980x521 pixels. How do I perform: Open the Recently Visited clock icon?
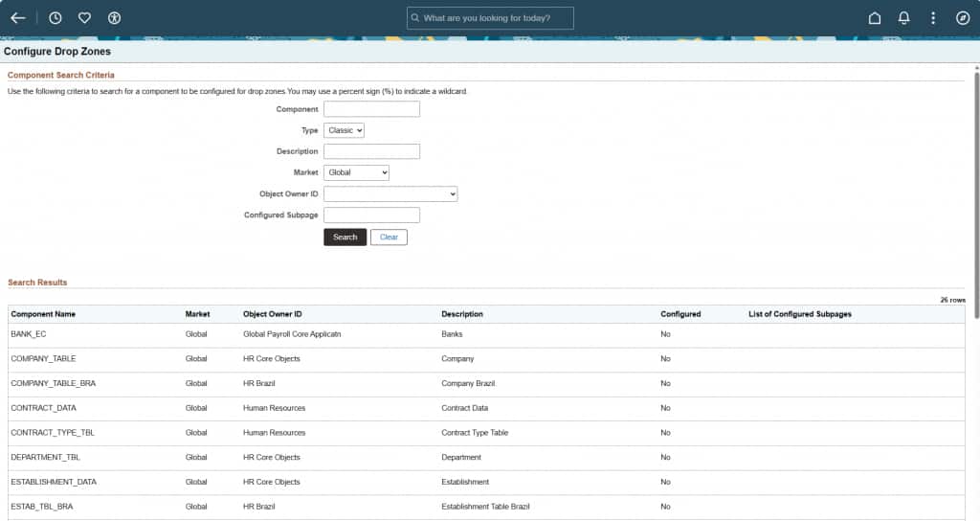55,18
